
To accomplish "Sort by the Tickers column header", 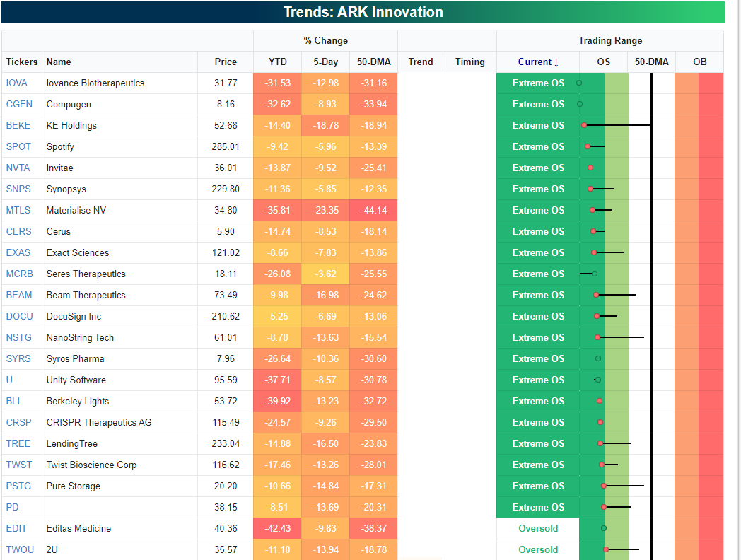I will [x=22, y=62].
